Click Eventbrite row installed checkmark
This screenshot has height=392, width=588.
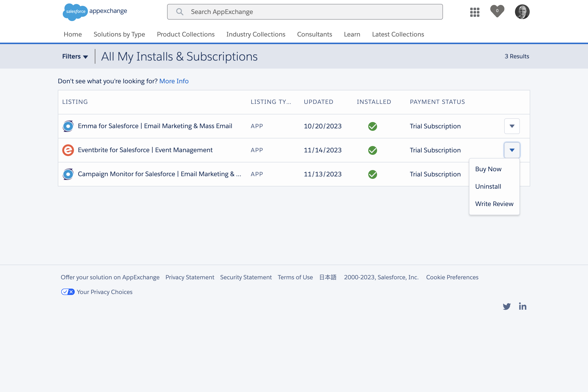tap(372, 150)
